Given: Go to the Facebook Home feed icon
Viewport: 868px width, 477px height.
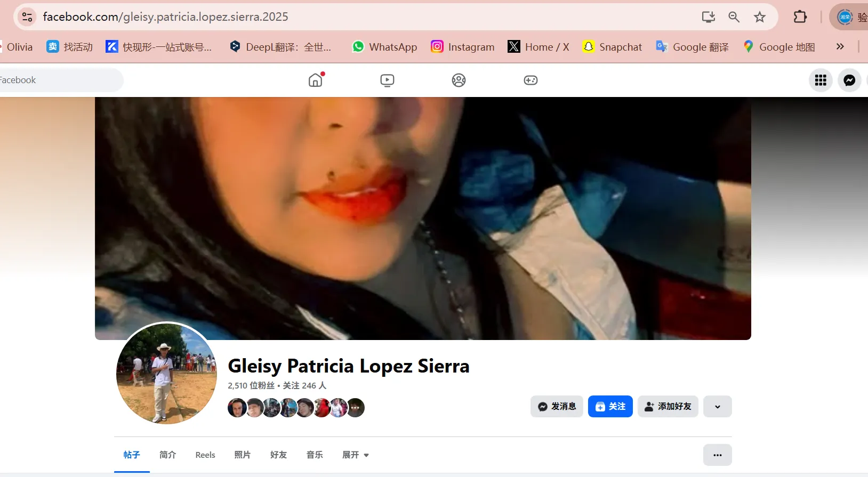Looking at the screenshot, I should point(316,80).
